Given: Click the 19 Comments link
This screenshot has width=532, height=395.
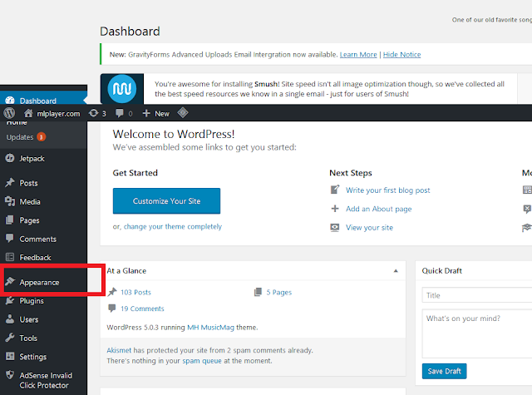Looking at the screenshot, I should [x=142, y=309].
